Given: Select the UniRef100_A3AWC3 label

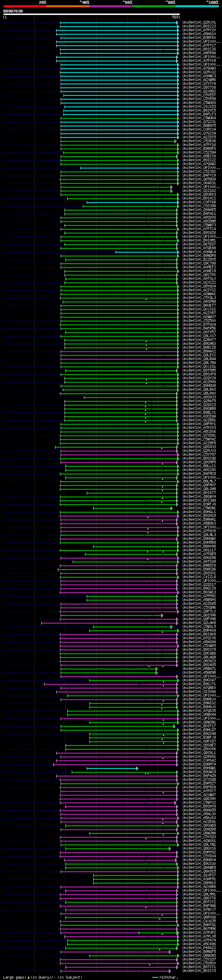Looking at the screenshot, I should pos(199,76).
